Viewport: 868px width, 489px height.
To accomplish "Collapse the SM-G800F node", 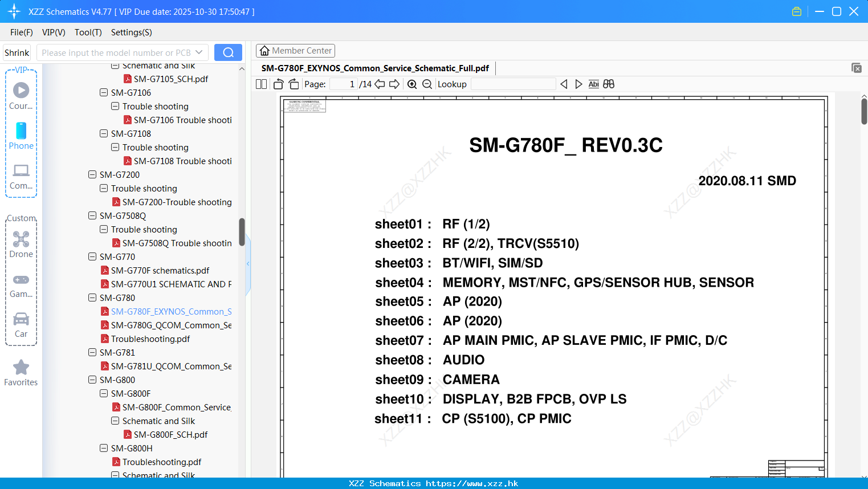I will point(104,393).
